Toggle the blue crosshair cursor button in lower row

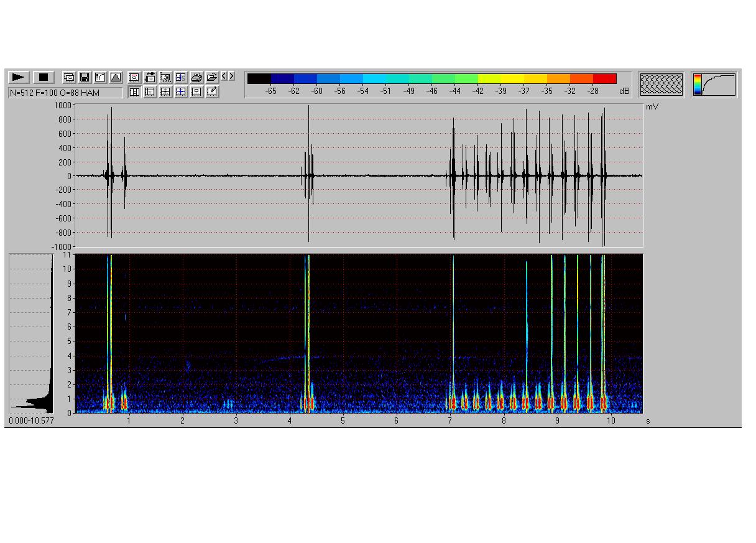(x=181, y=92)
